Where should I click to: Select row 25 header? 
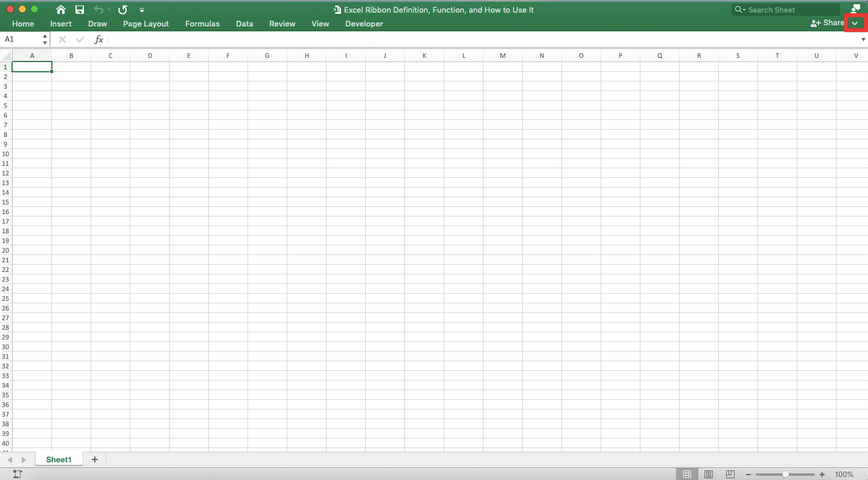click(6, 298)
